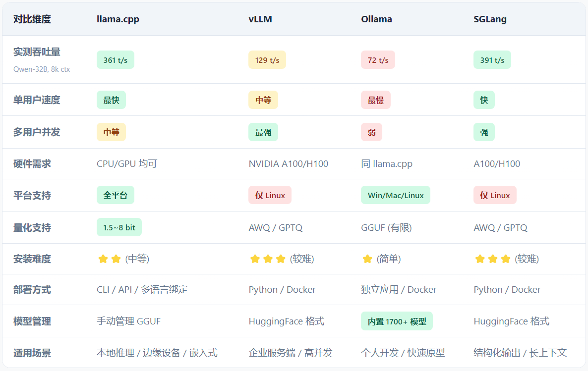Click the 独立应用 / Docker cell
The width and height of the screenshot is (588, 371).
click(399, 290)
